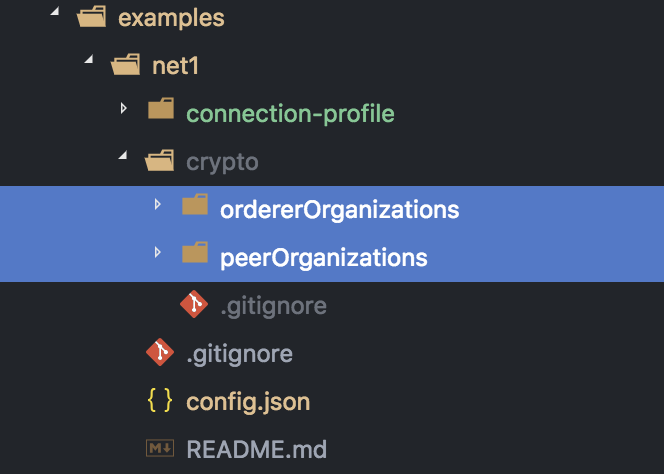Select the peerOrganizations folder label
The height and width of the screenshot is (474, 664).
(323, 258)
